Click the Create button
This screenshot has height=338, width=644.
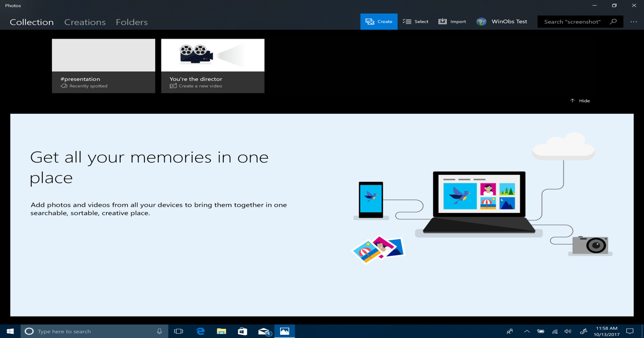[x=379, y=21]
